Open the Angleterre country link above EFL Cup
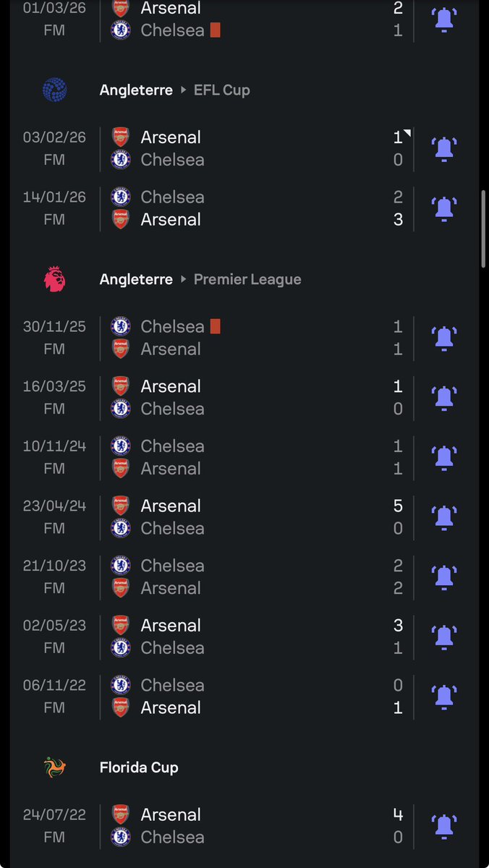The image size is (489, 868). 136,90
